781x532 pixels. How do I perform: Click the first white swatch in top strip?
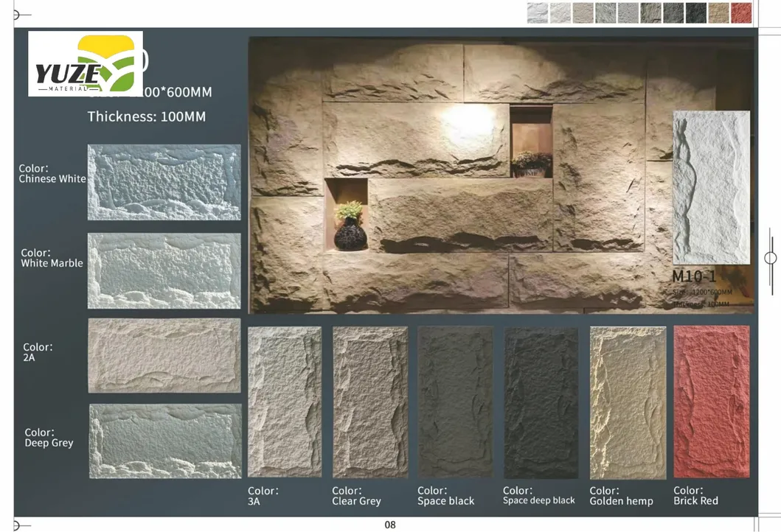pos(538,13)
